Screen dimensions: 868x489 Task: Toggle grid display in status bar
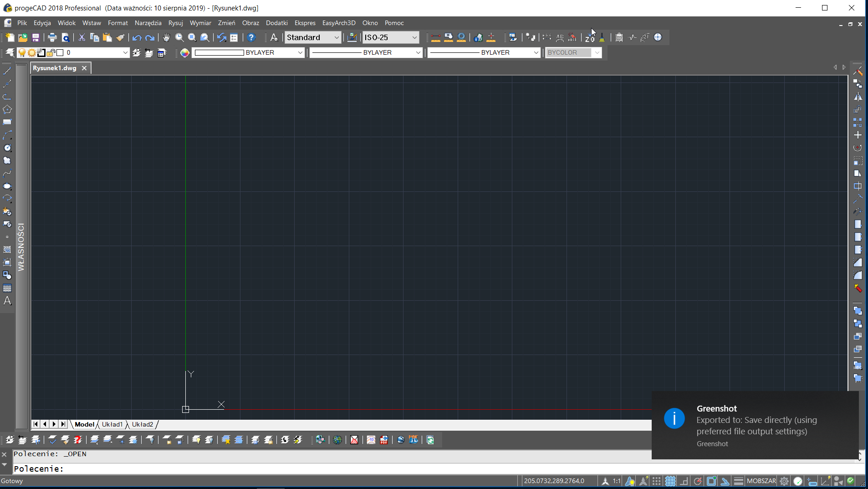670,481
